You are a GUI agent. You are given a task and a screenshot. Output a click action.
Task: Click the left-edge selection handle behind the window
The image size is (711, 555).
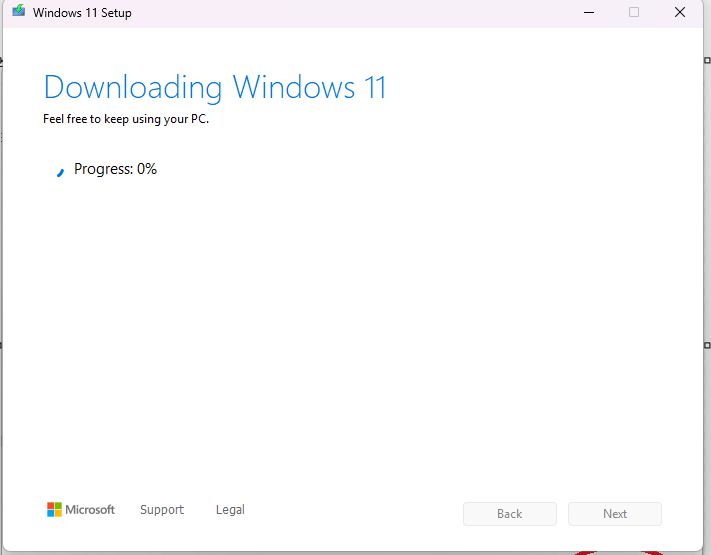[x=2, y=345]
